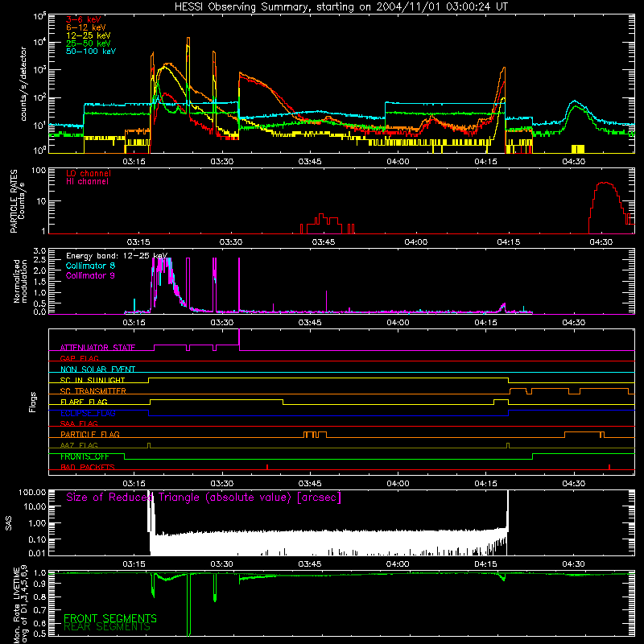Click the 04:15 tick under flags panel

[486, 484]
